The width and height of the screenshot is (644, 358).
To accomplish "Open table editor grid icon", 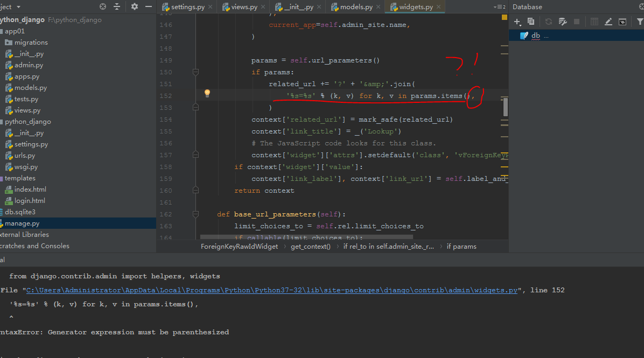I will [x=594, y=22].
